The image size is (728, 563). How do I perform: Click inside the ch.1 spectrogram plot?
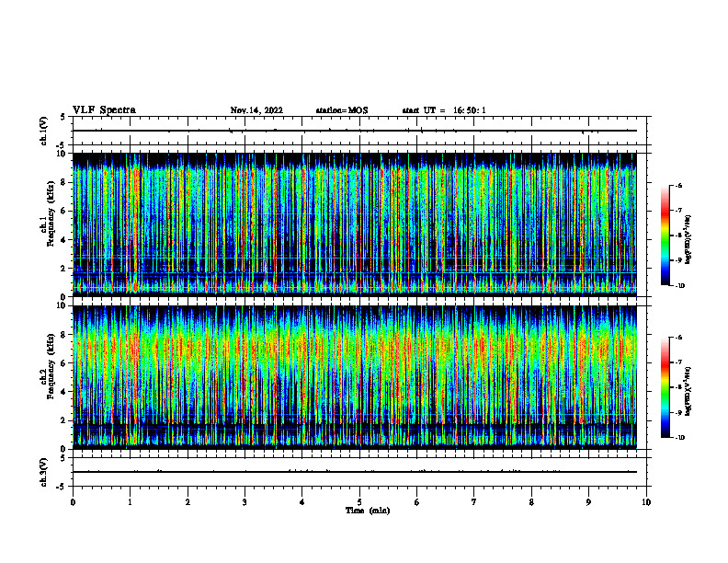355,224
